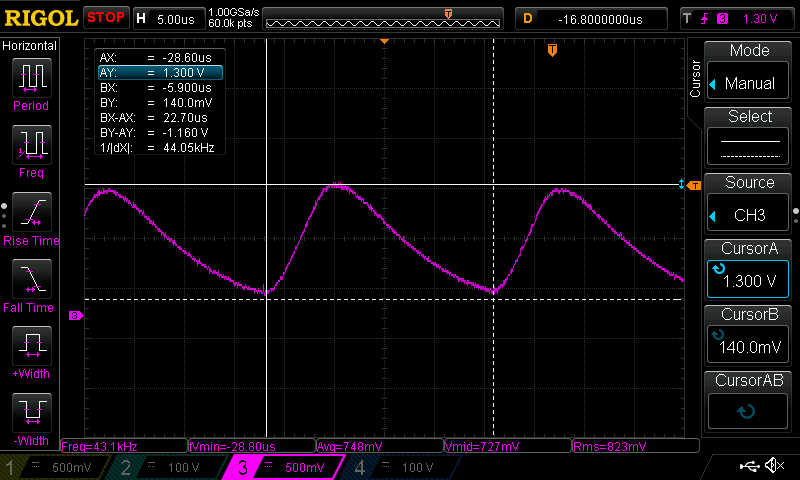Viewport: 800px width, 480px height.
Task: Click the USB connection icon
Action: tap(749, 465)
